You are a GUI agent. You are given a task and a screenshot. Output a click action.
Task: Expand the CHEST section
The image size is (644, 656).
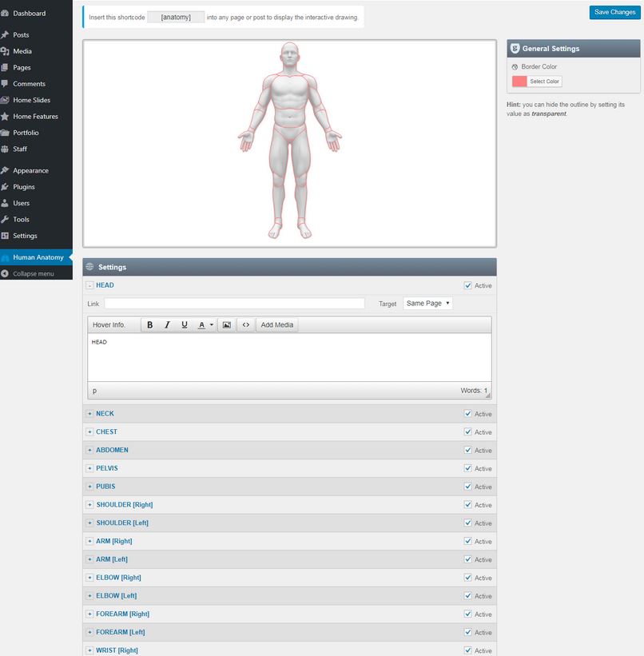point(89,431)
